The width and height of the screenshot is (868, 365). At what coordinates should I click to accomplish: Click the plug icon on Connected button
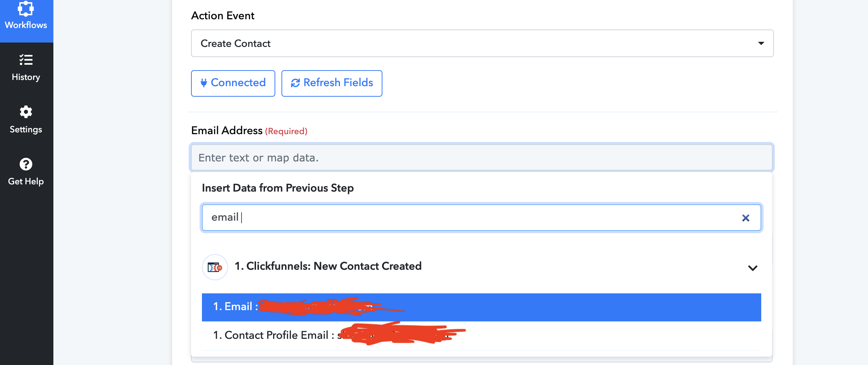(204, 83)
